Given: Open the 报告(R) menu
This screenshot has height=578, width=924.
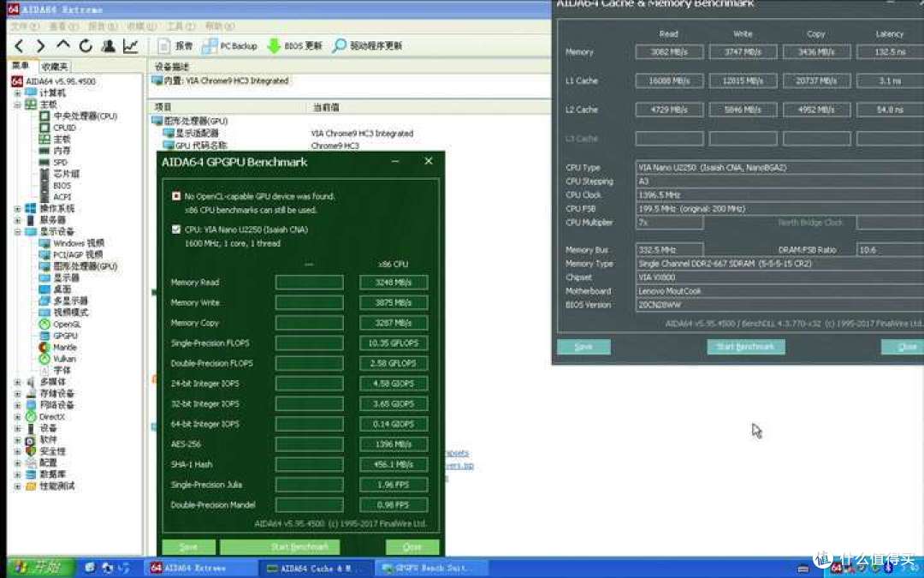Looking at the screenshot, I should coord(103,27).
